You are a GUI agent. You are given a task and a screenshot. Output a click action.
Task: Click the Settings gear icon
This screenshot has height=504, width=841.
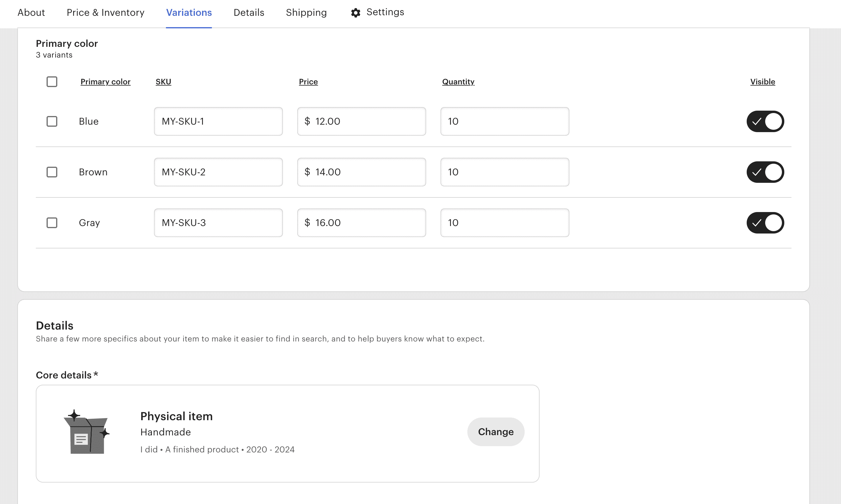[355, 12]
